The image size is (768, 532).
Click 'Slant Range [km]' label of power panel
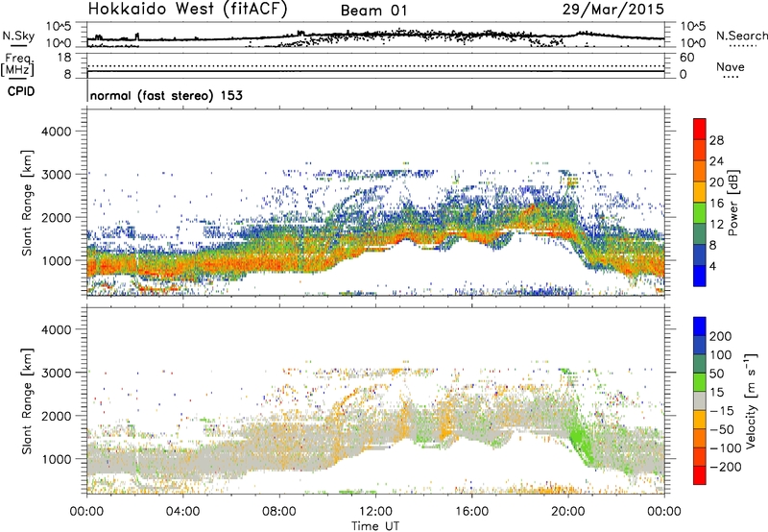point(27,203)
